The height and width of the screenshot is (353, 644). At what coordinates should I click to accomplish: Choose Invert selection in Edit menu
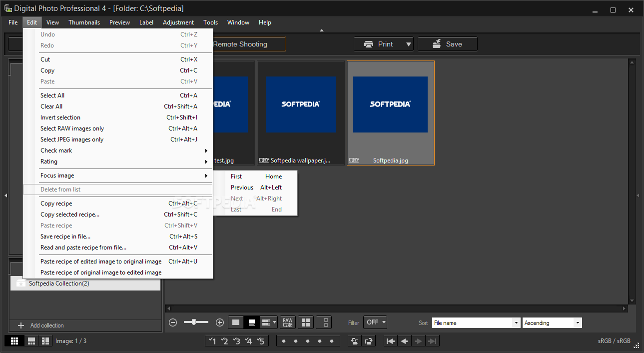[x=118, y=117]
